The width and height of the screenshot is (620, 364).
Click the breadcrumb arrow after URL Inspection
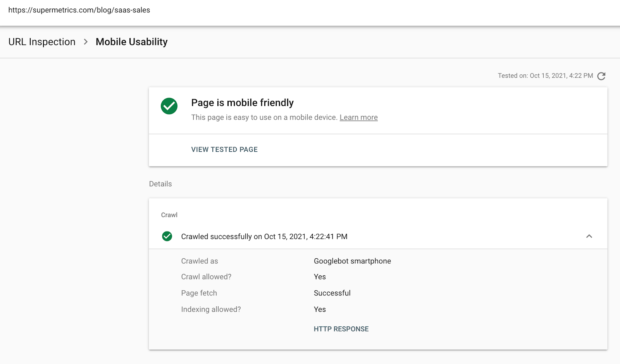(86, 42)
